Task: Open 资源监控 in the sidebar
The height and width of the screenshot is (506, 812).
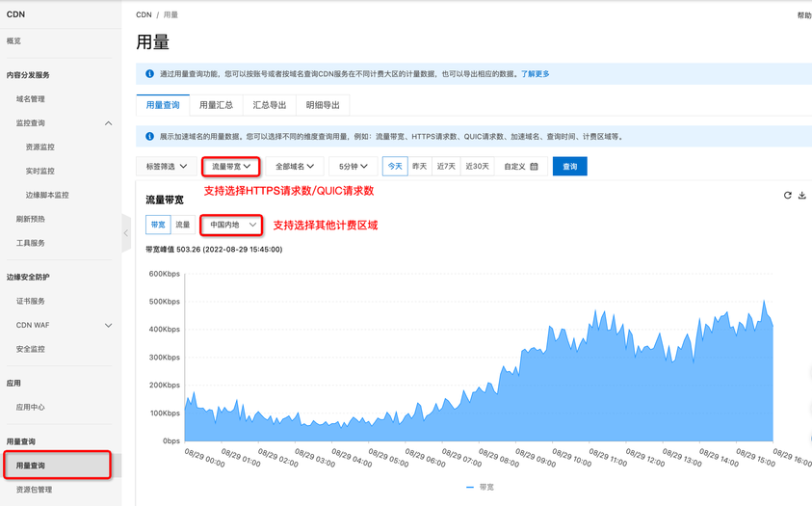Action: pyautogui.click(x=39, y=147)
